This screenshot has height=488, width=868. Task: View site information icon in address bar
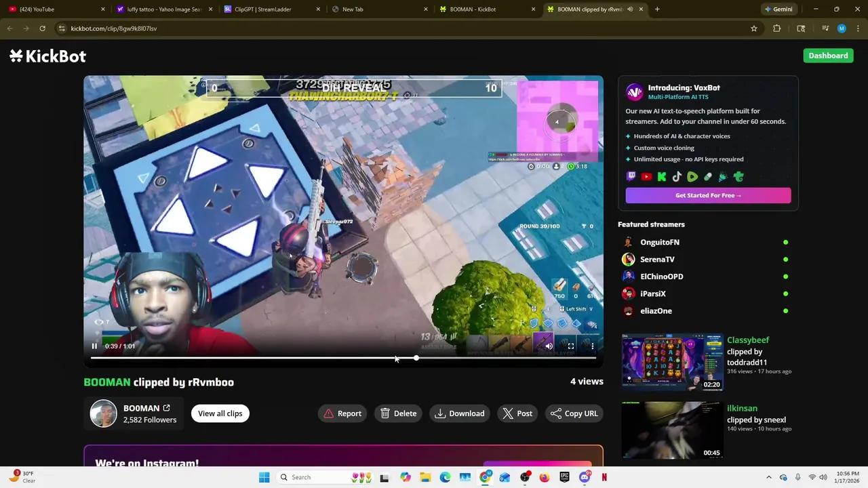62,28
